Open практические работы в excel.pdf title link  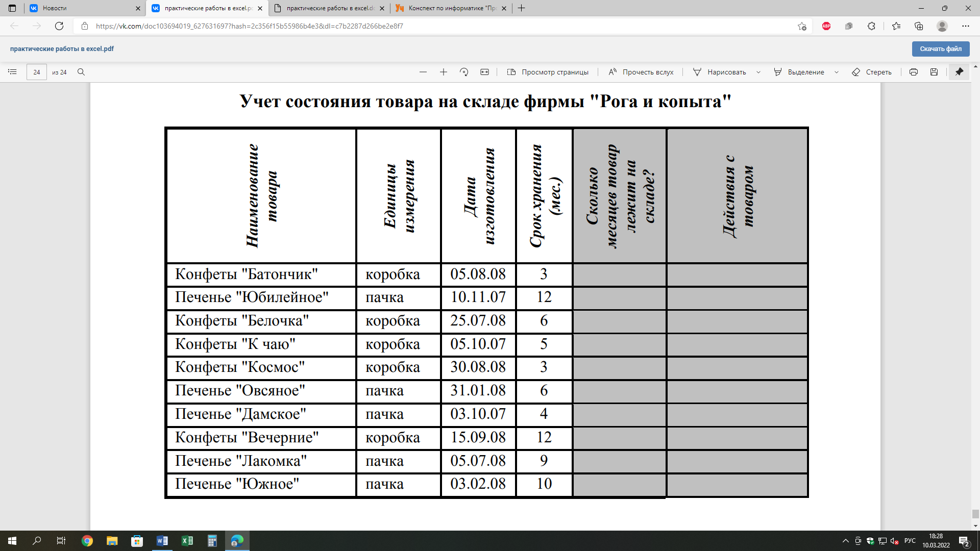[x=62, y=49]
